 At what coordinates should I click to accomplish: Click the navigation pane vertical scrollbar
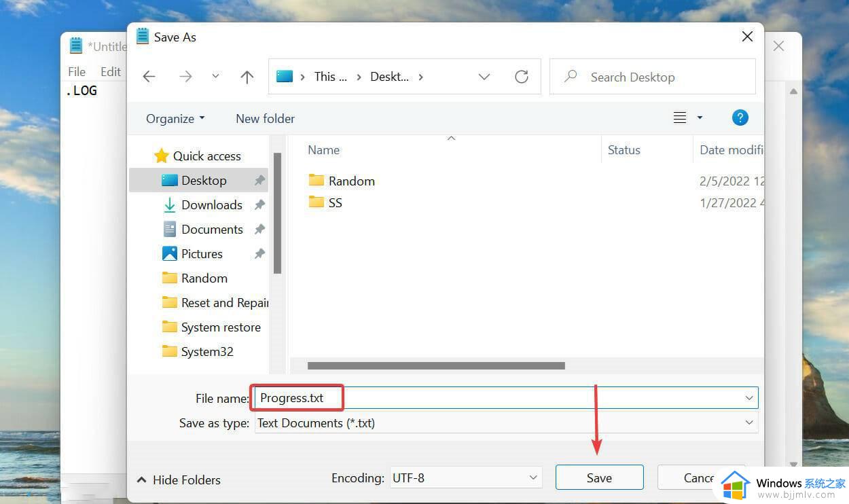coord(277,213)
